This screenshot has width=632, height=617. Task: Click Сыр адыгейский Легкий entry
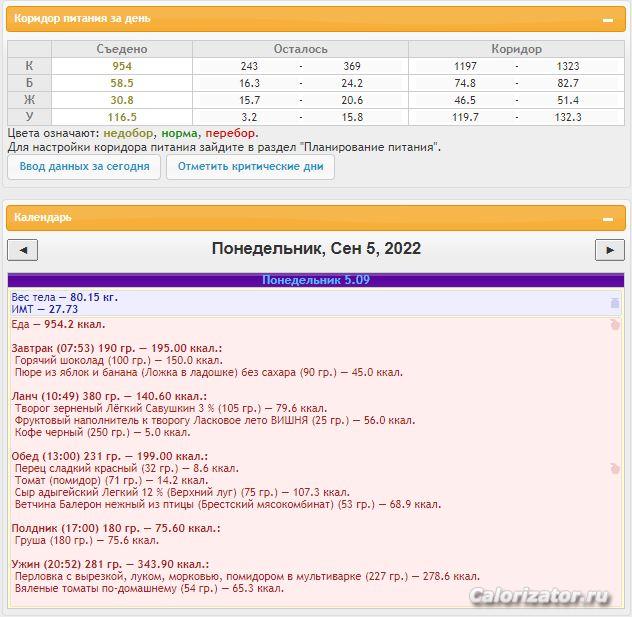pyautogui.click(x=182, y=492)
